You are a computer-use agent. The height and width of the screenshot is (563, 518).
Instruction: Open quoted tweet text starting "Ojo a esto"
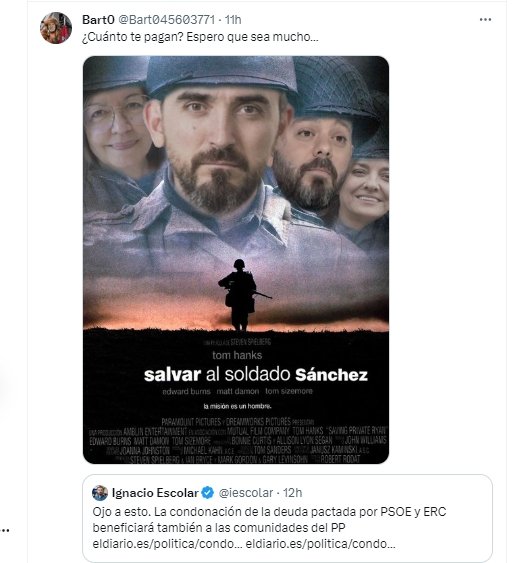[269, 527]
